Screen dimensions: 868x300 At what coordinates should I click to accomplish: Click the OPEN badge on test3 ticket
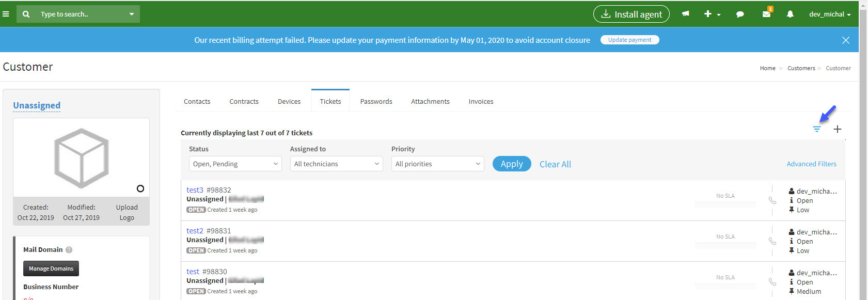click(196, 210)
